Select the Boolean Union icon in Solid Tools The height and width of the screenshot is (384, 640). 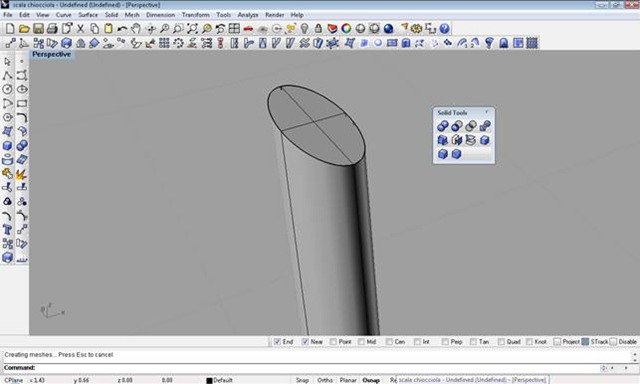pos(443,126)
